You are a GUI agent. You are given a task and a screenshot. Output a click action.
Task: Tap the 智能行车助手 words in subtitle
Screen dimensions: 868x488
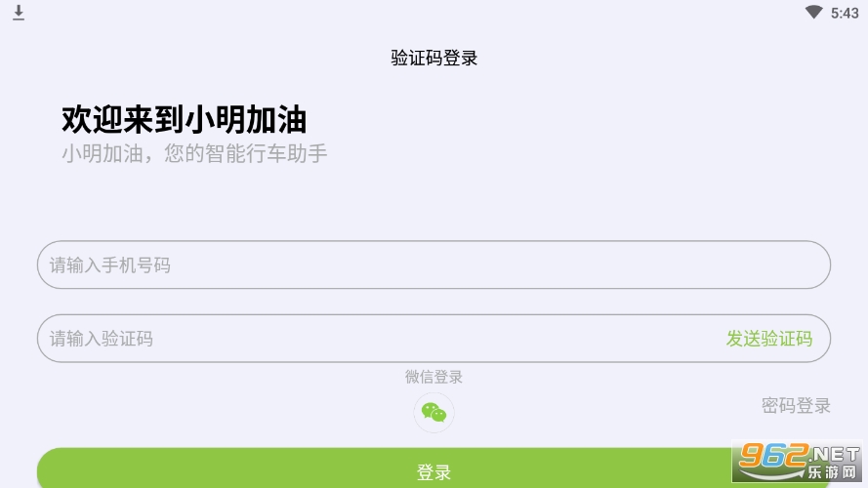pos(267,153)
